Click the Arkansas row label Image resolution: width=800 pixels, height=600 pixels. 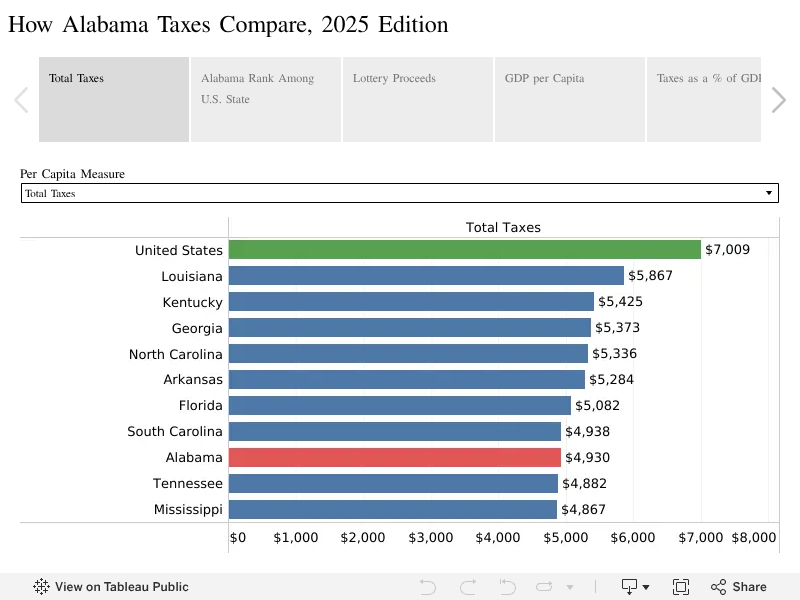193,379
